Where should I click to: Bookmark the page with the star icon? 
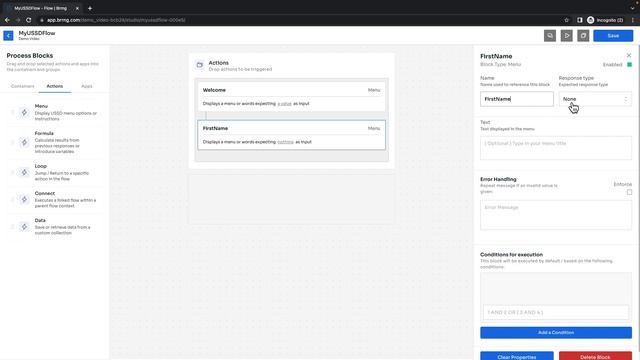click(567, 20)
